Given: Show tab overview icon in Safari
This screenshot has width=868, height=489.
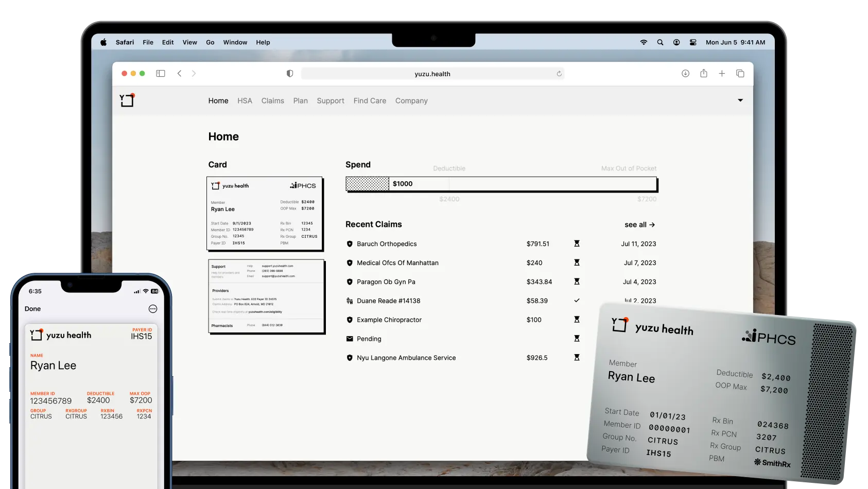Looking at the screenshot, I should 740,74.
